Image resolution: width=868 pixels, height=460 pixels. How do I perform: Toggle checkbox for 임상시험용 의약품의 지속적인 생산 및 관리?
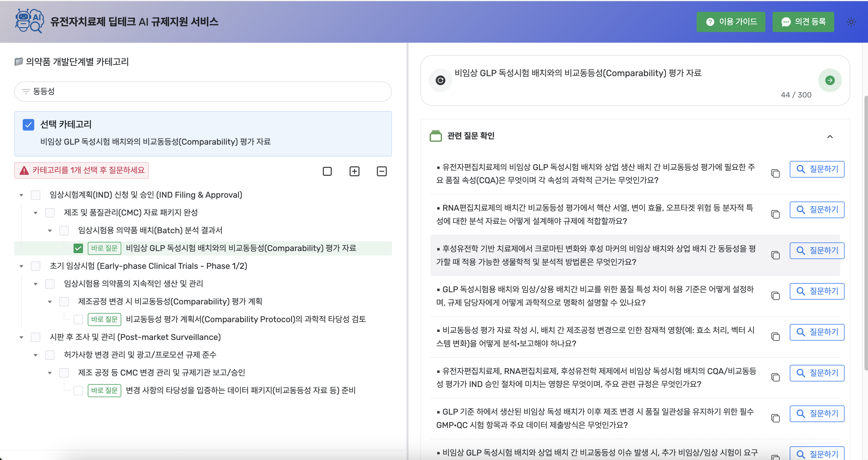[50, 284]
